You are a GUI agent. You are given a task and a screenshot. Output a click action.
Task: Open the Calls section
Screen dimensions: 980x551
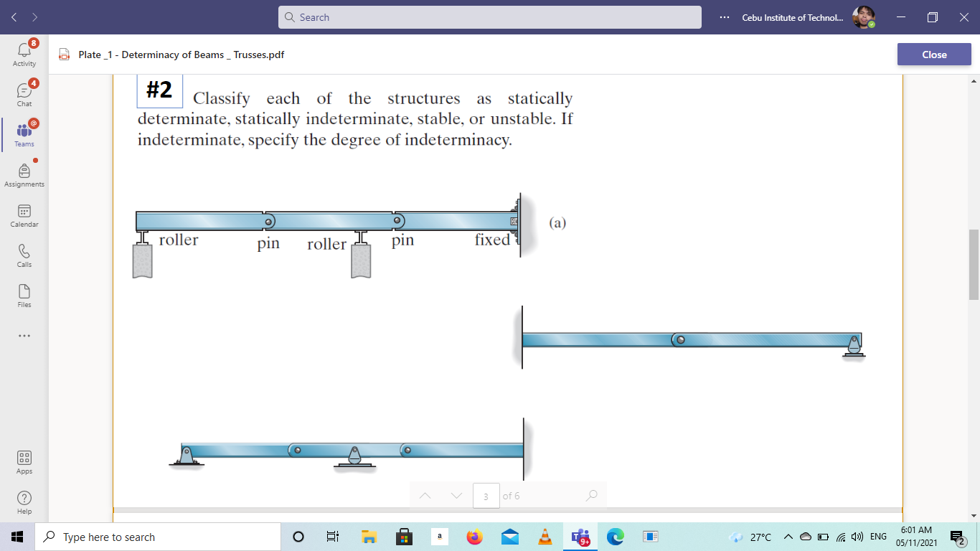24,255
